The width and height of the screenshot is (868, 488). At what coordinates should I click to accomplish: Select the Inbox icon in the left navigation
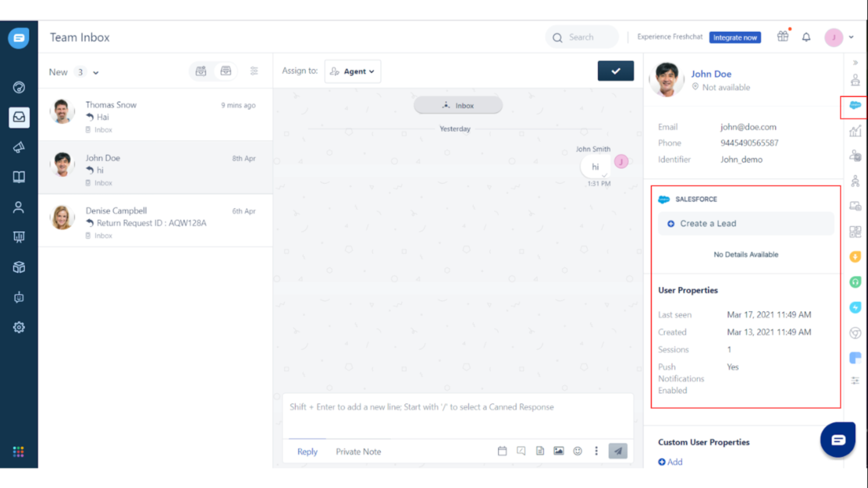(19, 118)
